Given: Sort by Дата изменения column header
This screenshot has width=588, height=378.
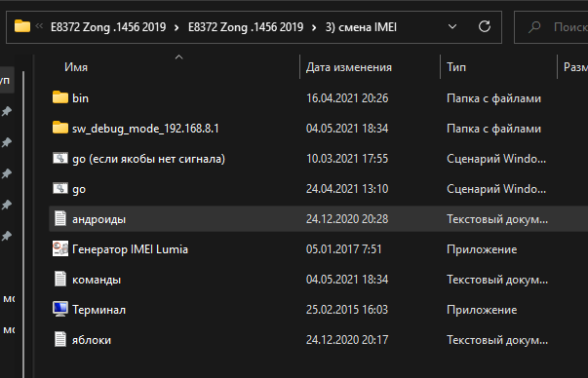Looking at the screenshot, I should pos(349,67).
